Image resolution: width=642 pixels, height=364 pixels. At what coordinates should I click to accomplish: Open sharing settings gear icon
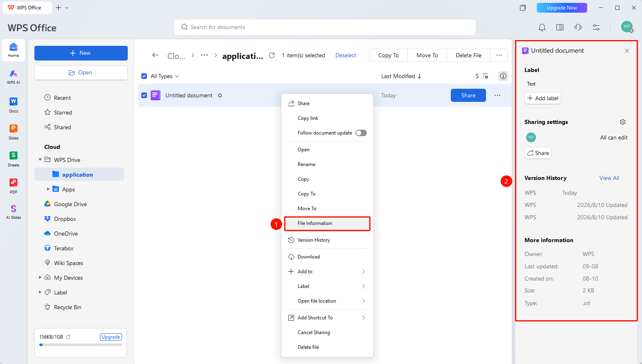point(623,122)
